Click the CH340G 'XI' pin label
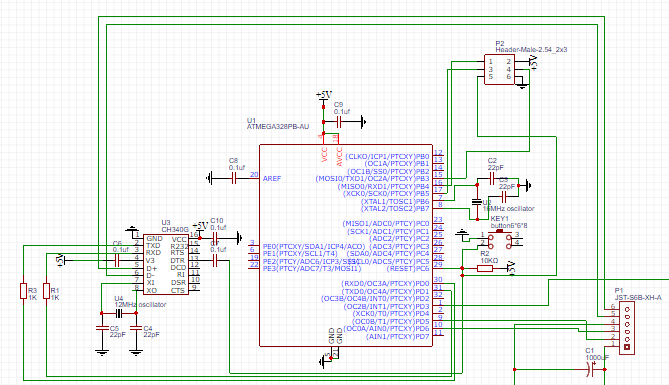 pyautogui.click(x=150, y=283)
